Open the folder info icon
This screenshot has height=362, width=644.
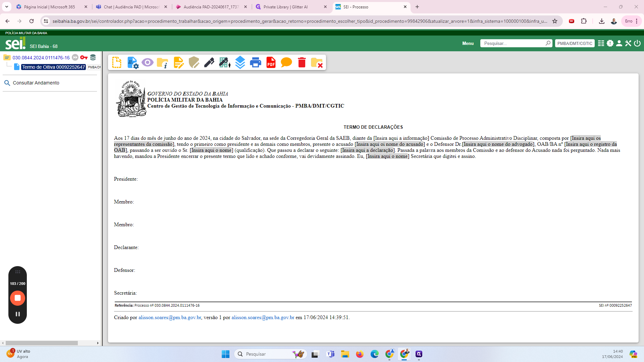[x=163, y=63]
